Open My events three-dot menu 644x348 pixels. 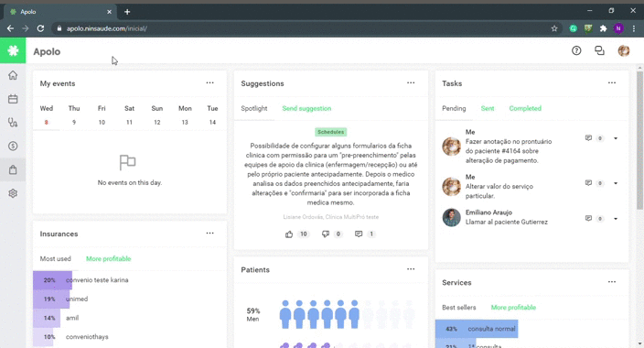tap(209, 82)
